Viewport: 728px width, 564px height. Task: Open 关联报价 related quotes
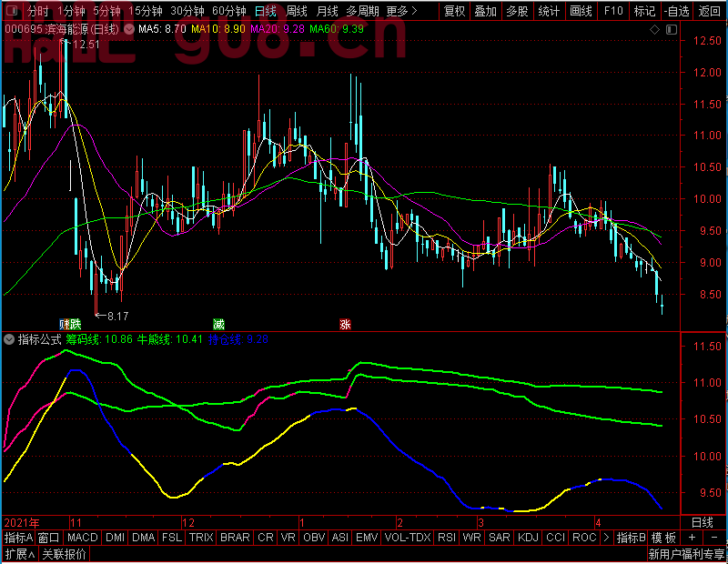coord(64,554)
